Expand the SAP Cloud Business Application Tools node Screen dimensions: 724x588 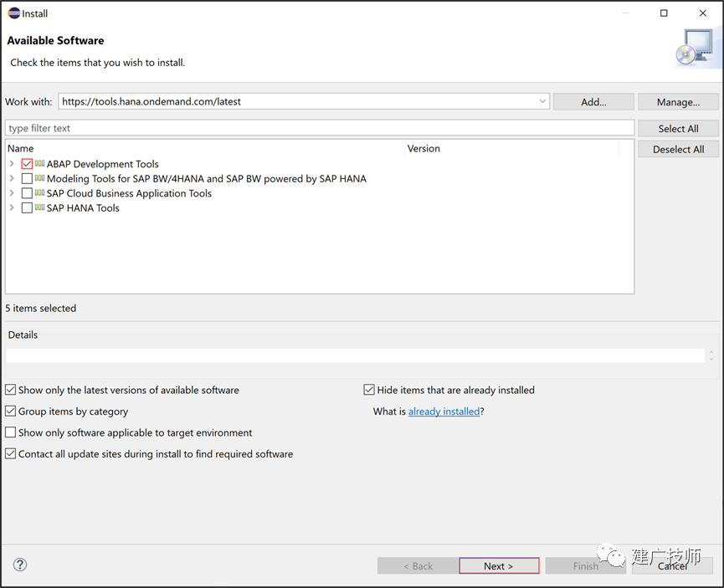pyautogui.click(x=12, y=193)
